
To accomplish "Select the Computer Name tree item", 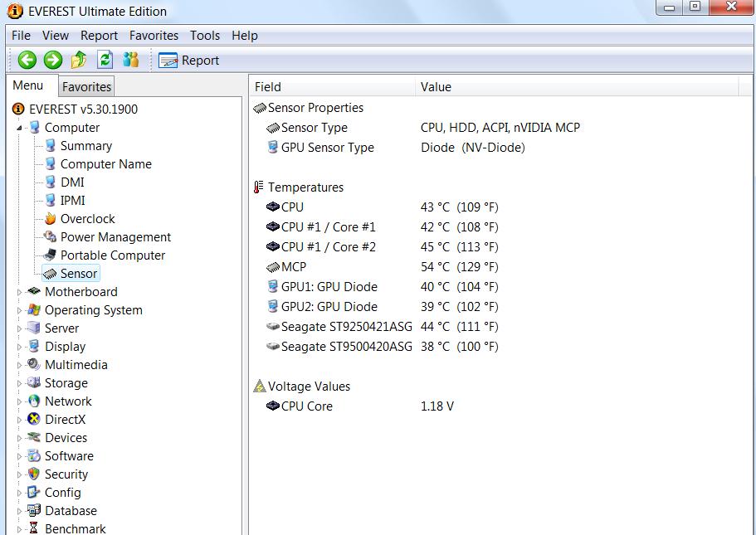I will [106, 164].
